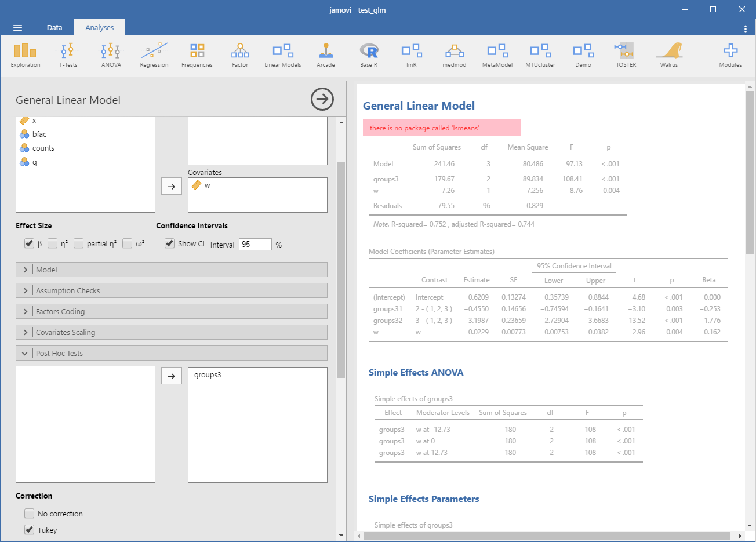Open the Base R module
The height and width of the screenshot is (542, 756).
369,55
